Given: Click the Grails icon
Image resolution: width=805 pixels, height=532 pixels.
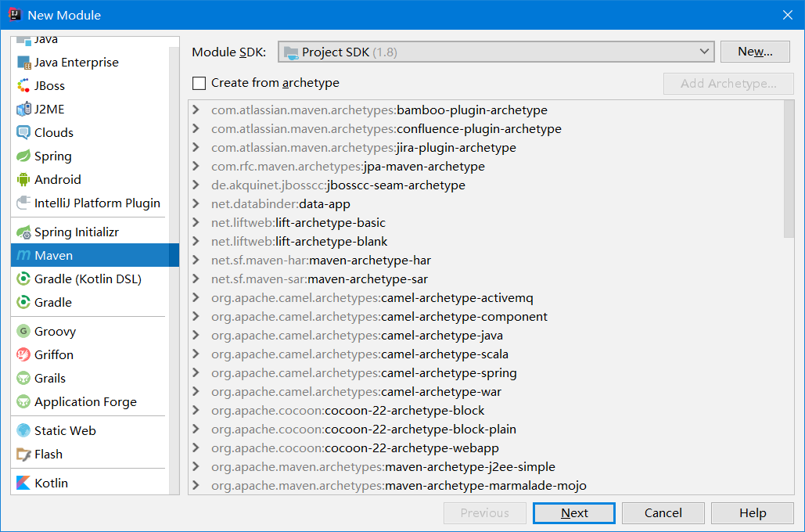Looking at the screenshot, I should point(23,379).
